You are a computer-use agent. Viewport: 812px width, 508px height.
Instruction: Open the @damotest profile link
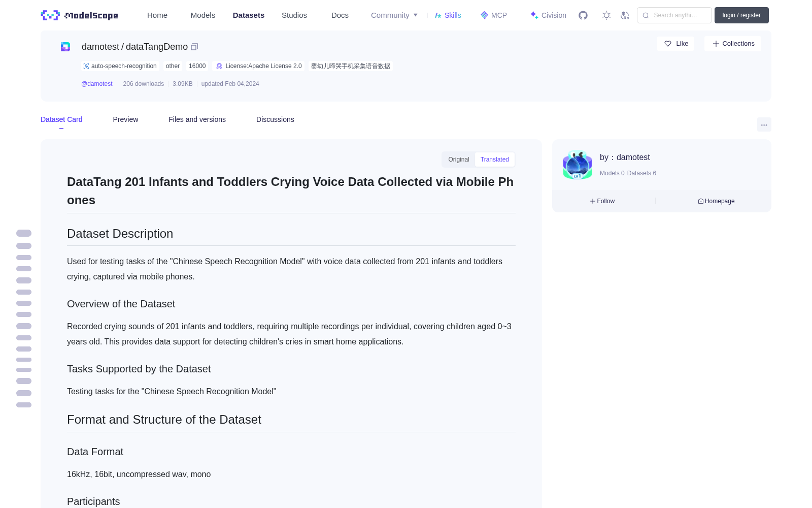pos(97,84)
